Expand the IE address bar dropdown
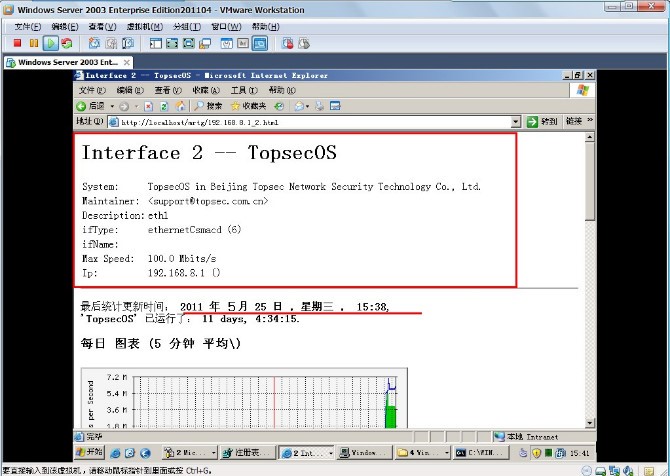The width and height of the screenshot is (670, 476). point(517,121)
